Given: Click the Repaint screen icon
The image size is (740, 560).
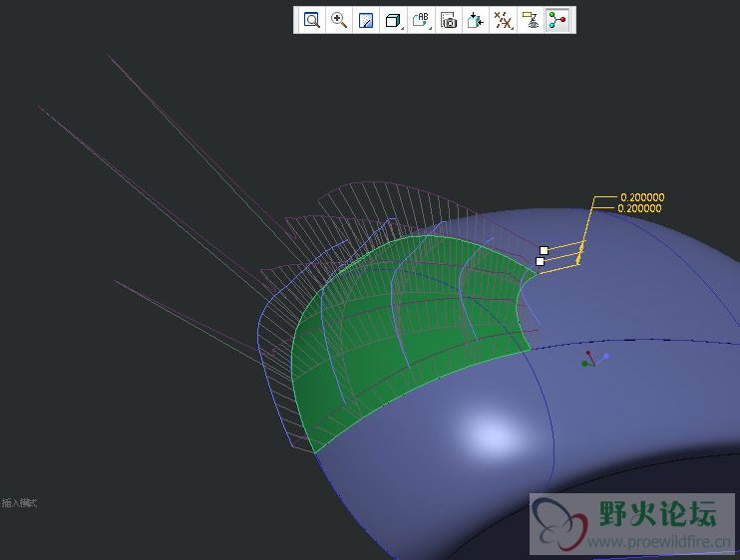Looking at the screenshot, I should click(366, 20).
